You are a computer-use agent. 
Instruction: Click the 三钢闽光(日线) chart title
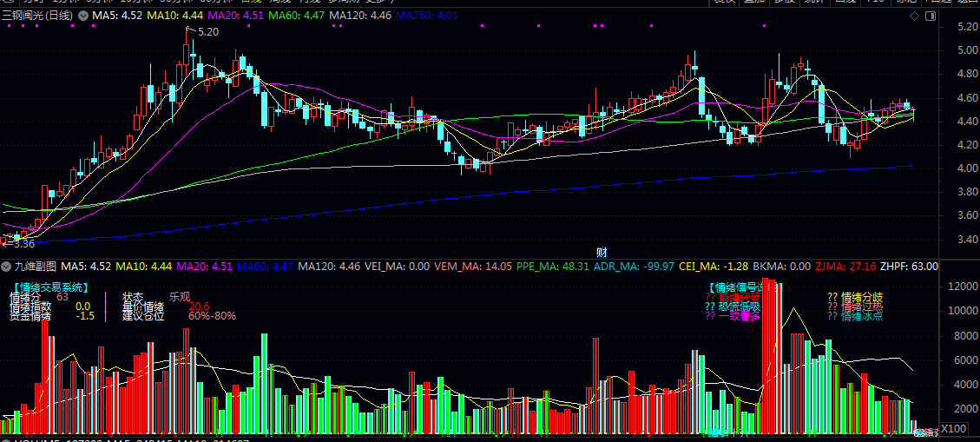click(x=37, y=15)
